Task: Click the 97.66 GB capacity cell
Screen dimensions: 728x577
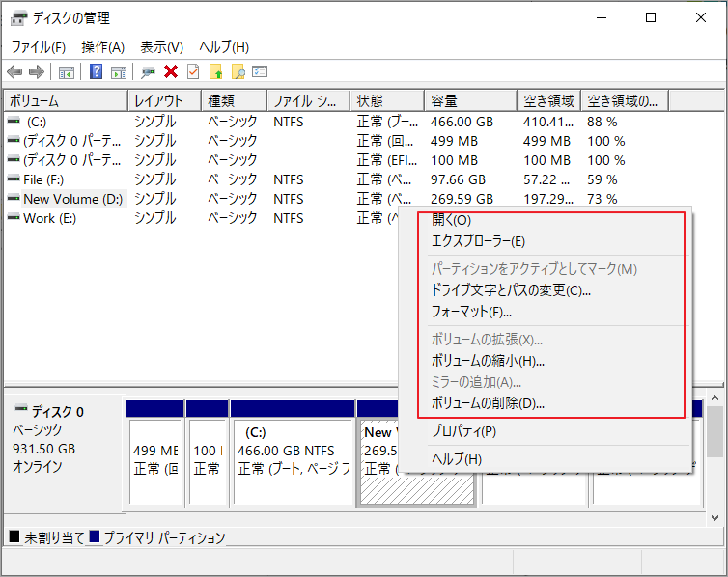Action: pyautogui.click(x=458, y=179)
